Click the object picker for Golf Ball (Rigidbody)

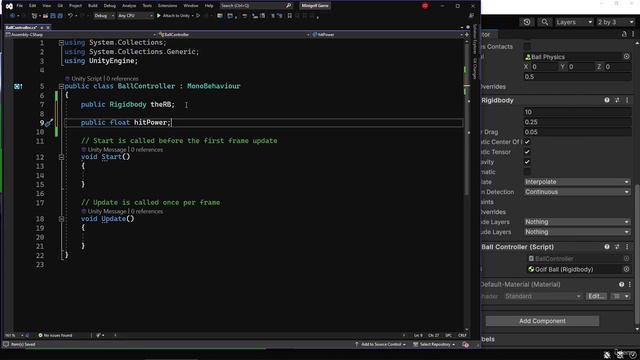[x=627, y=269]
